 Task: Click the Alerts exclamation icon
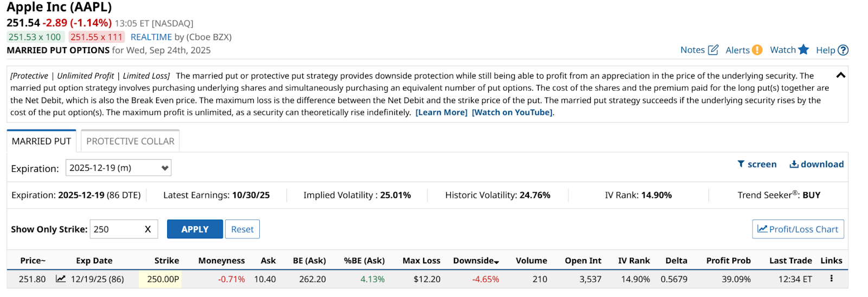[757, 50]
